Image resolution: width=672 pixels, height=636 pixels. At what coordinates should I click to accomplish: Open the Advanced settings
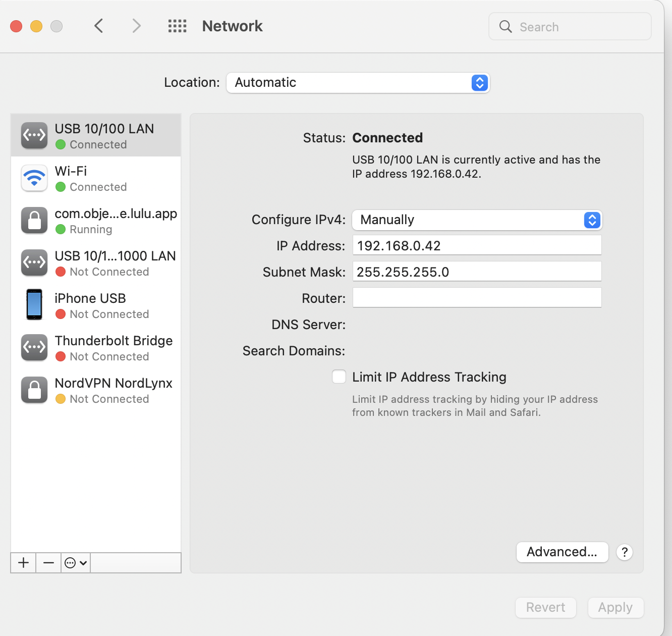(x=562, y=552)
